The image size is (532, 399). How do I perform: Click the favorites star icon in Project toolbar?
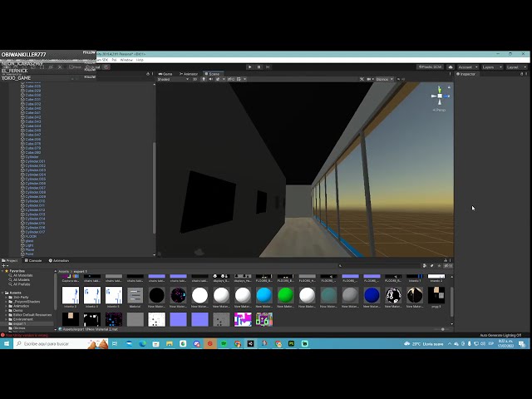click(x=440, y=266)
